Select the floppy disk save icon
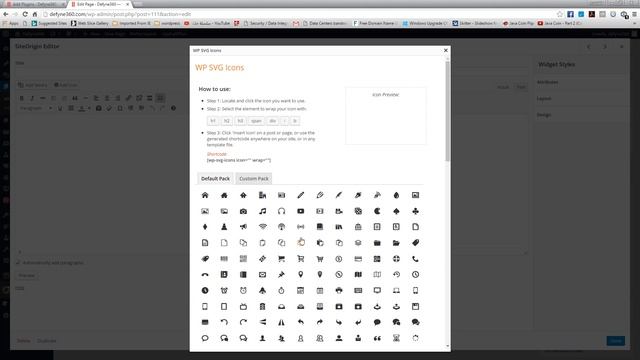Viewport: 640px width, 360px height. point(416,307)
